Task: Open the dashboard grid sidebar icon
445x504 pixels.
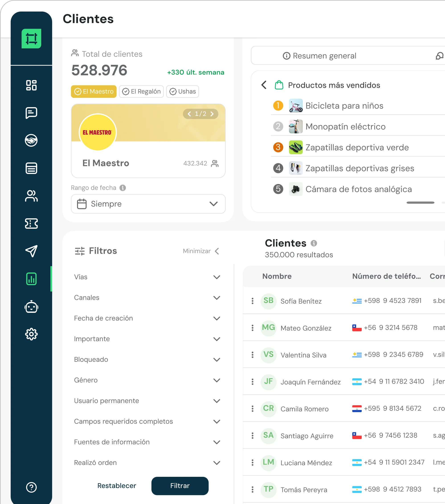Action: pos(31,85)
